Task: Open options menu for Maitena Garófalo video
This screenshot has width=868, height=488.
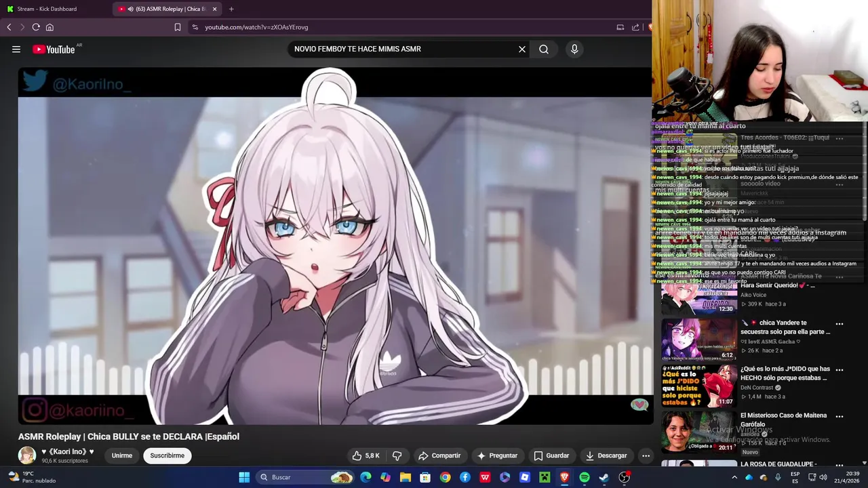Action: click(x=840, y=416)
